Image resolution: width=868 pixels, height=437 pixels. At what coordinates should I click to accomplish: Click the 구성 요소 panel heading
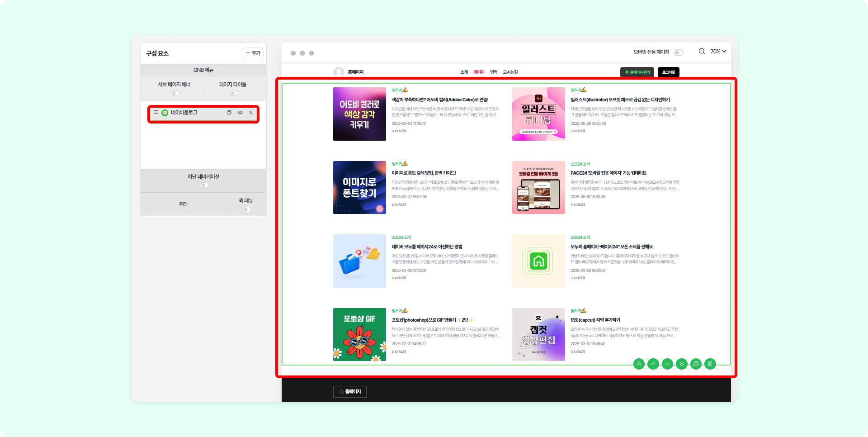coord(157,53)
